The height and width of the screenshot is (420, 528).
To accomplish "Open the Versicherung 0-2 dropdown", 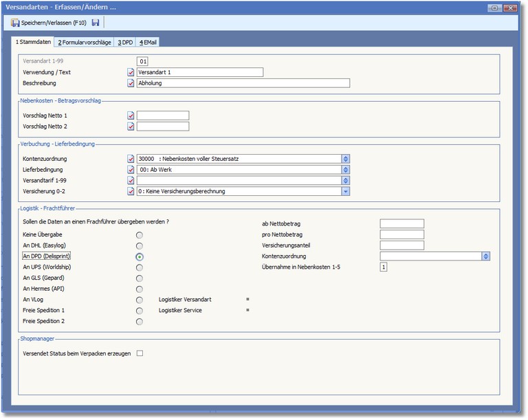I will (x=346, y=191).
